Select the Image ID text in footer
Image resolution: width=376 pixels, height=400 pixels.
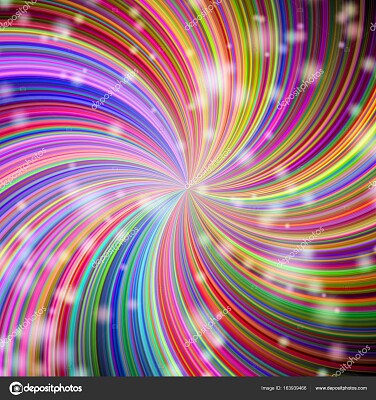283,388
